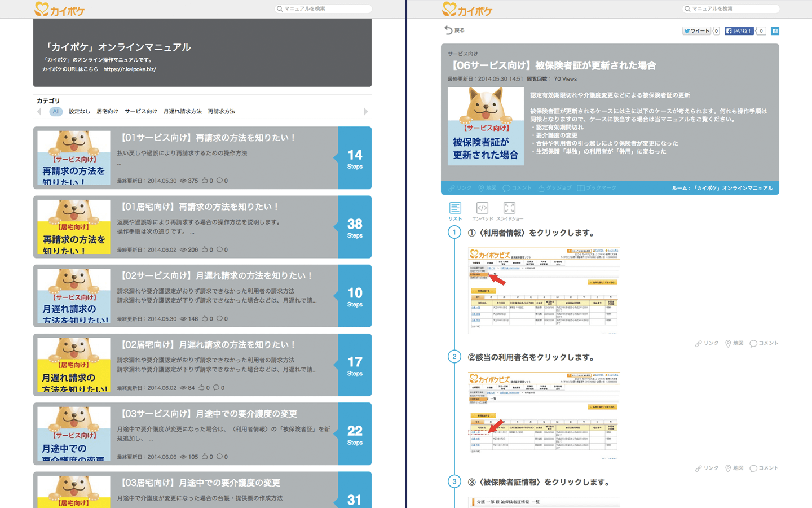Click コメント in the manual header bar
The width and height of the screenshot is (812, 508).
[517, 188]
